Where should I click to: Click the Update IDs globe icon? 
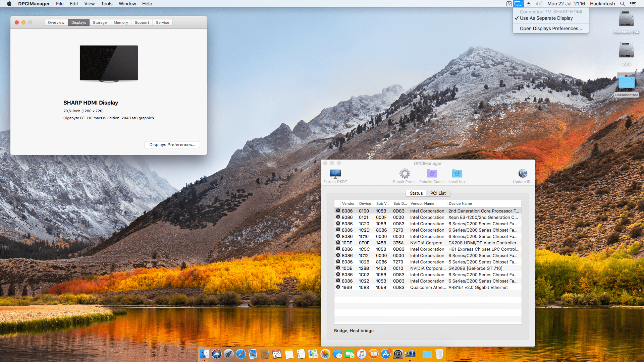coord(523,174)
